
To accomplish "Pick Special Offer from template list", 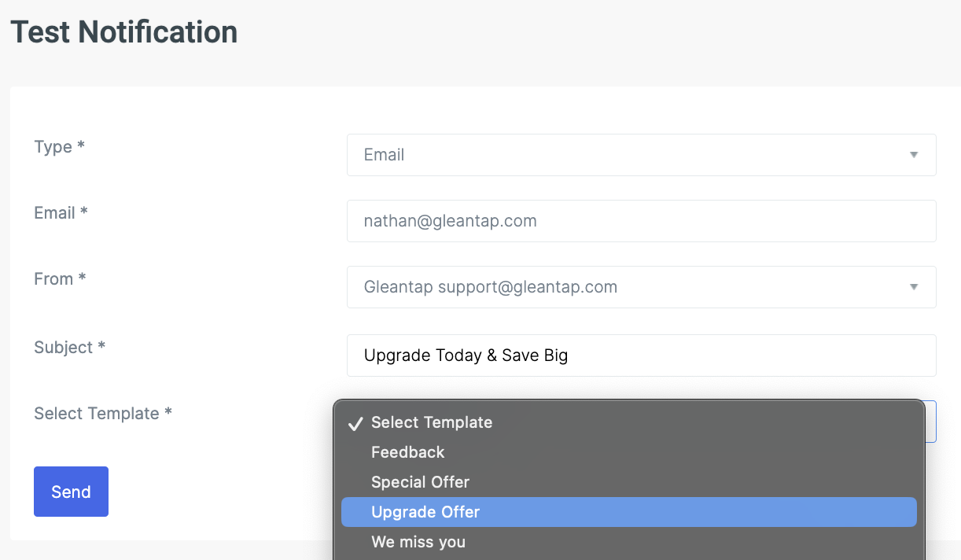I will pos(420,482).
